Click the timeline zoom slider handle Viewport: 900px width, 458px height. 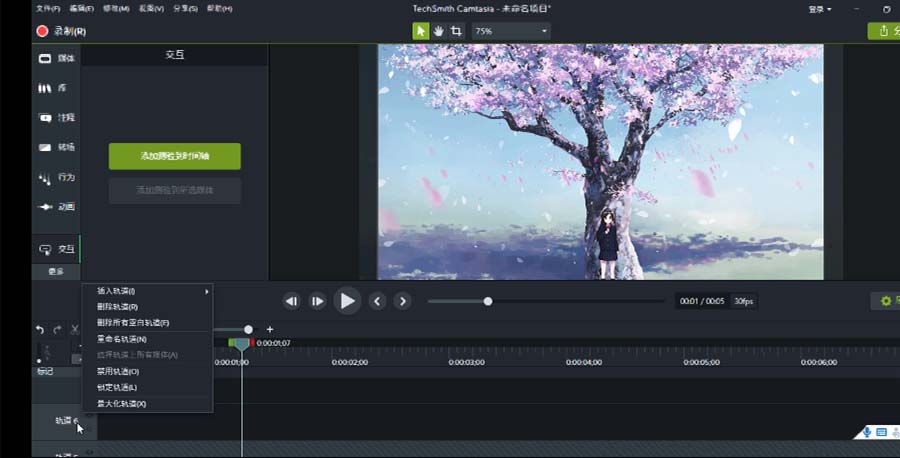coord(248,329)
